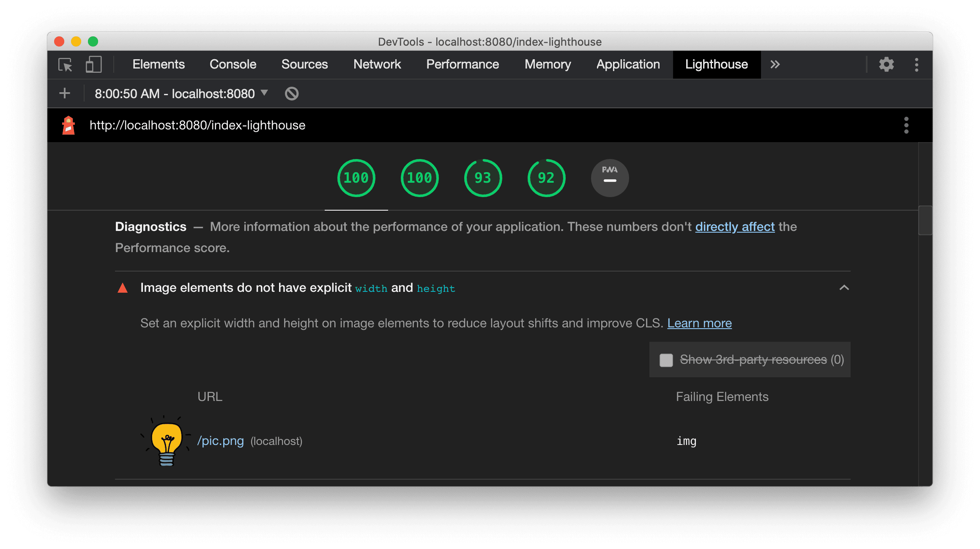Click Learn more link for CLS fix
Viewport: 980px width, 549px height.
click(699, 323)
